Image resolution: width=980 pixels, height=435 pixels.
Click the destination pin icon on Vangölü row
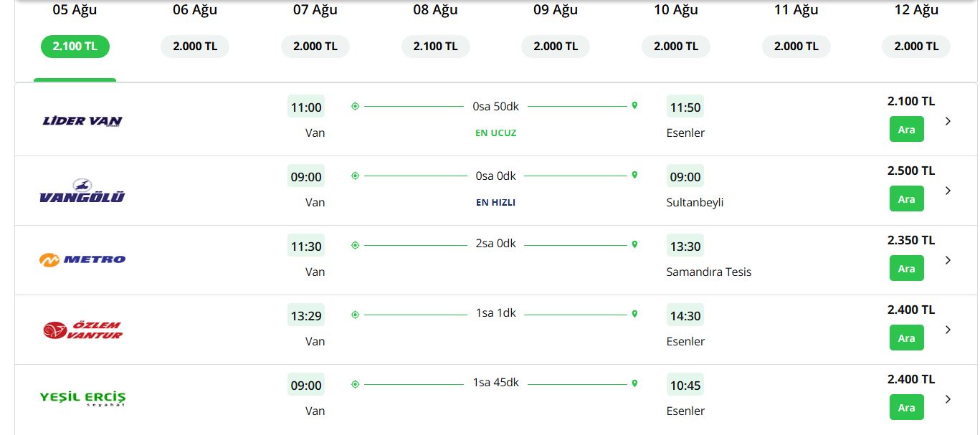coord(634,176)
